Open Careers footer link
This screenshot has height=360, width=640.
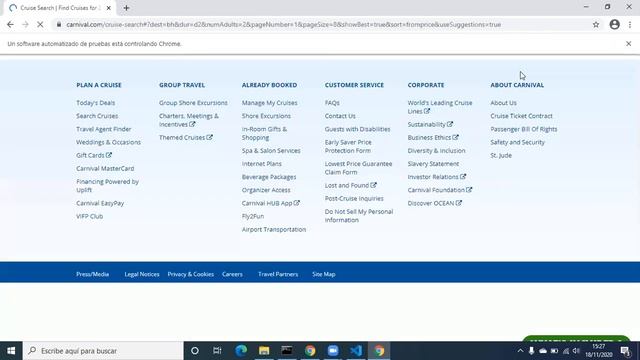232,274
